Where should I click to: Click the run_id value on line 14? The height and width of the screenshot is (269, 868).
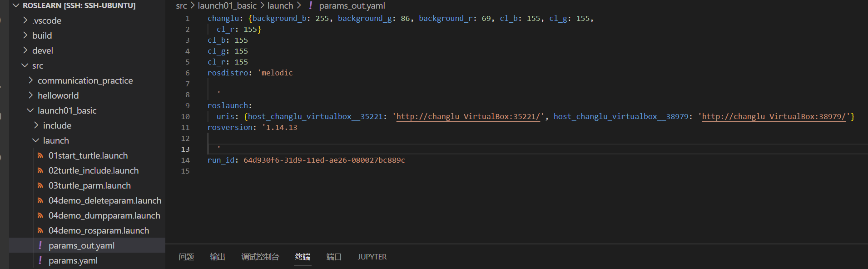[324, 160]
